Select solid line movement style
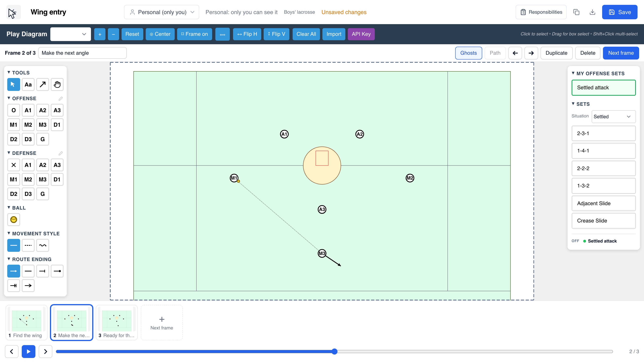Image resolution: width=644 pixels, height=362 pixels. (x=13, y=245)
